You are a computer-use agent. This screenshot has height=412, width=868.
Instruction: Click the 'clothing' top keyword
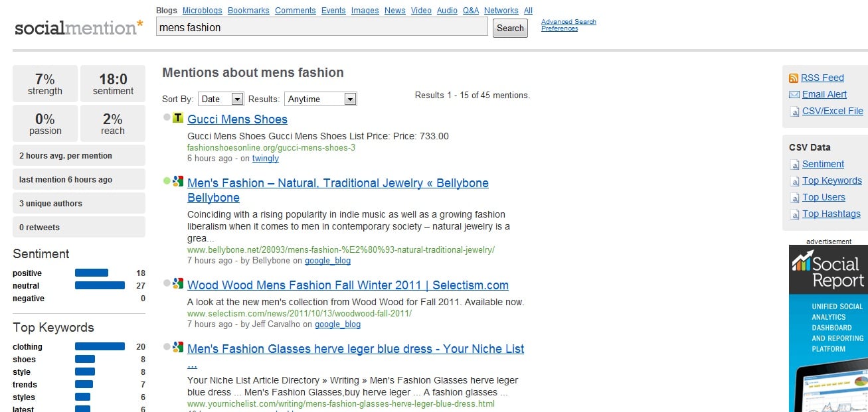tap(27, 347)
